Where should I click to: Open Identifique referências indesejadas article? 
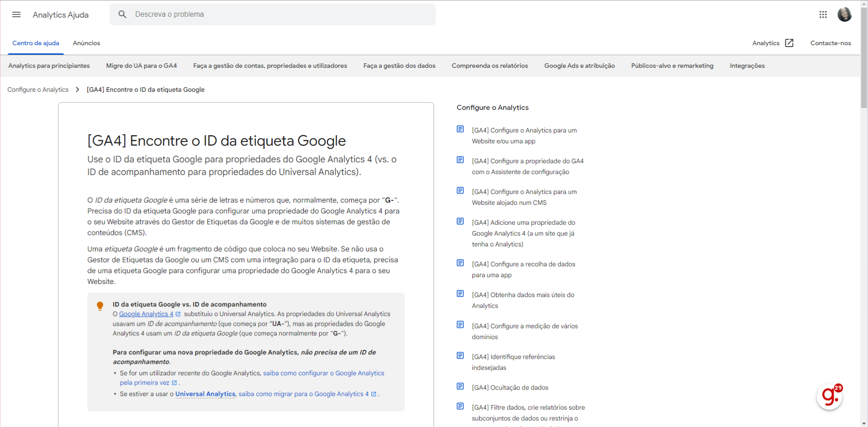pos(514,362)
